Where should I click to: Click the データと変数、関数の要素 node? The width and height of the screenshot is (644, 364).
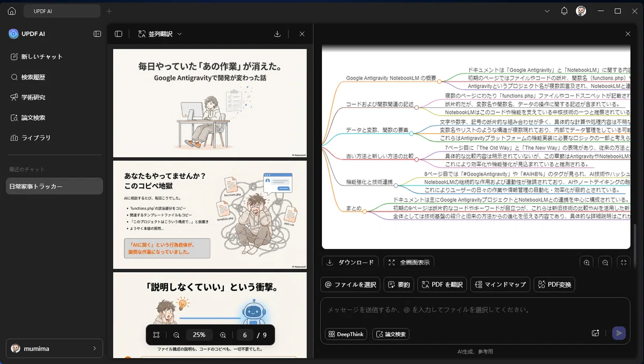(x=377, y=130)
